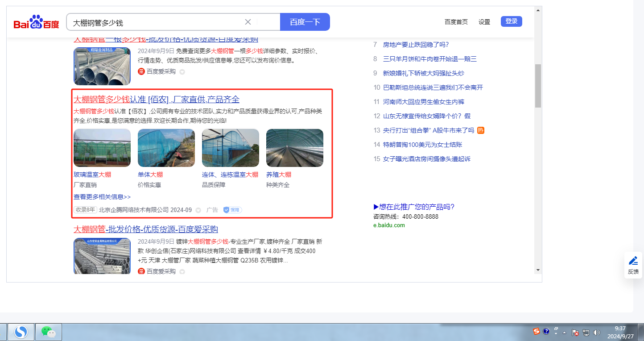The width and height of the screenshot is (644, 341).
Task: Click the page scrollbar down arrow
Action: [538, 270]
